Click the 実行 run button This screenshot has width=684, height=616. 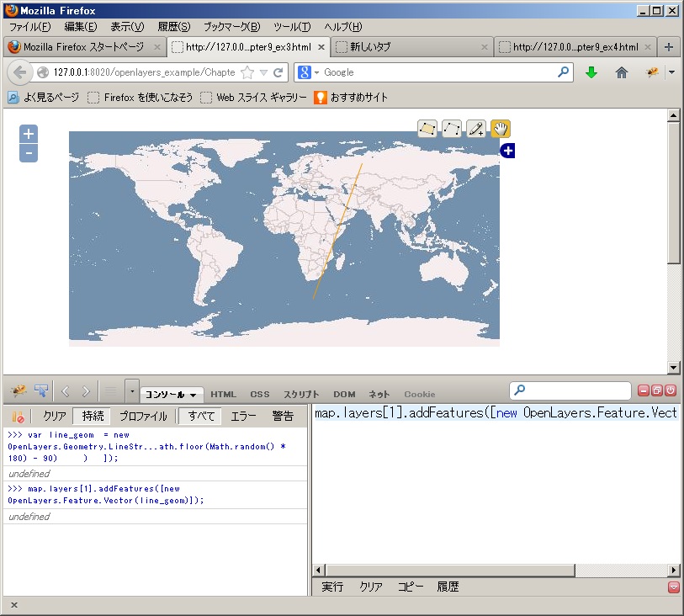point(332,587)
